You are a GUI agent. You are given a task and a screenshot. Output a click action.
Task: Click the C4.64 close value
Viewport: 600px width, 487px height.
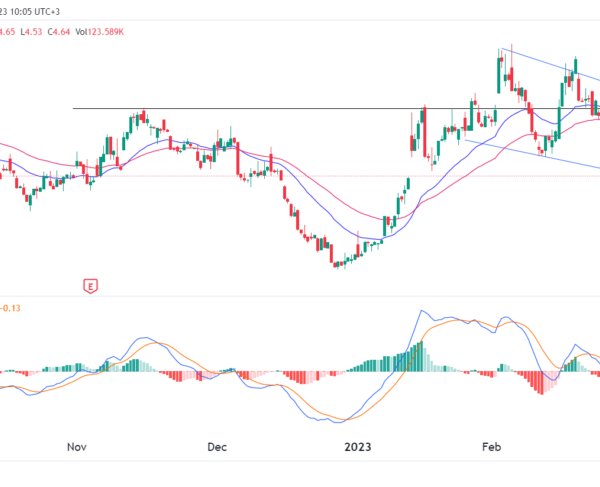click(59, 32)
